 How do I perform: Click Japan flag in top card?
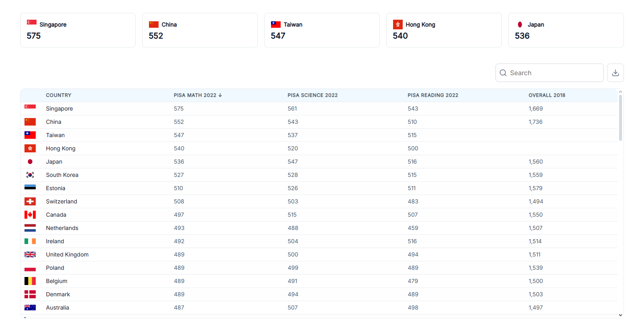pyautogui.click(x=520, y=25)
